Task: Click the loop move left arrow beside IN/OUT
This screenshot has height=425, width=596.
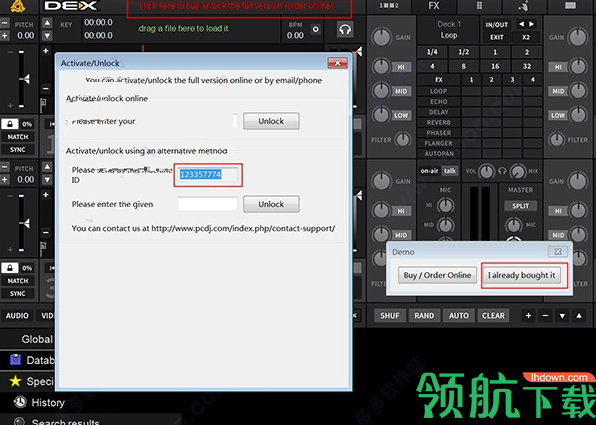Action: [521, 24]
